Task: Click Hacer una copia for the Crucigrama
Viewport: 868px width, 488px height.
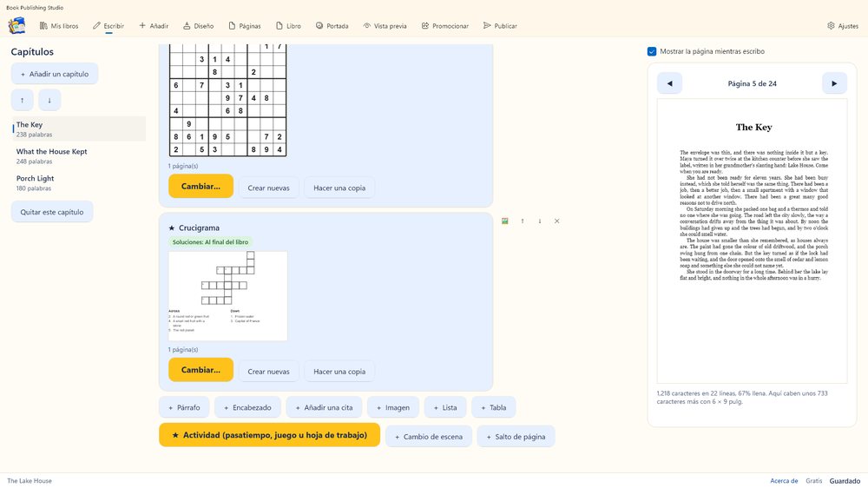Action: tap(339, 372)
